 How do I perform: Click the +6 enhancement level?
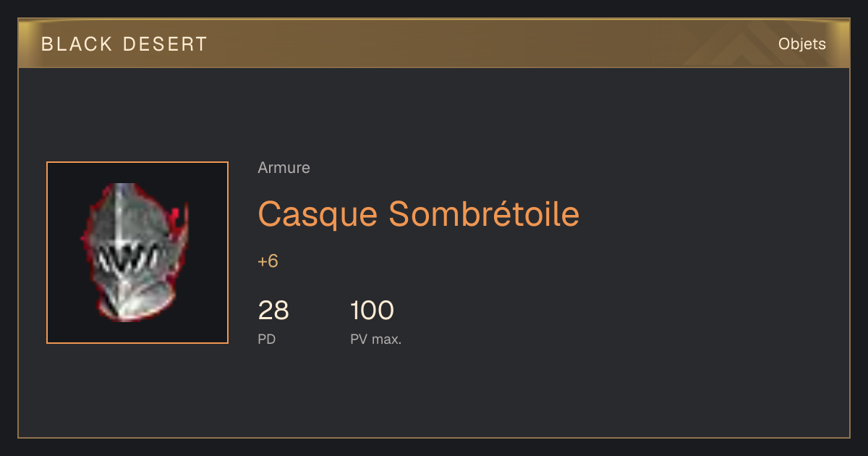[268, 261]
